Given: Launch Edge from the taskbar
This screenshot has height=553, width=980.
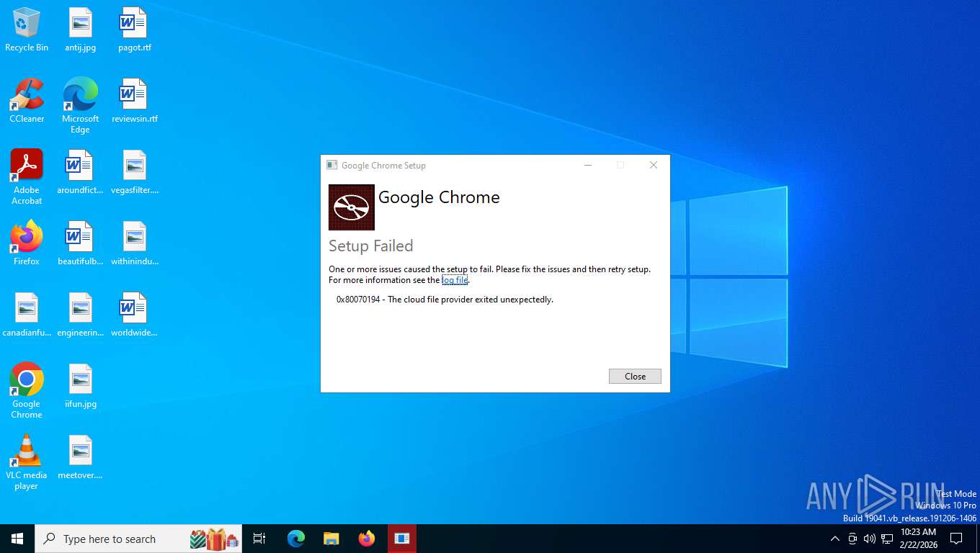Looking at the screenshot, I should pos(296,539).
